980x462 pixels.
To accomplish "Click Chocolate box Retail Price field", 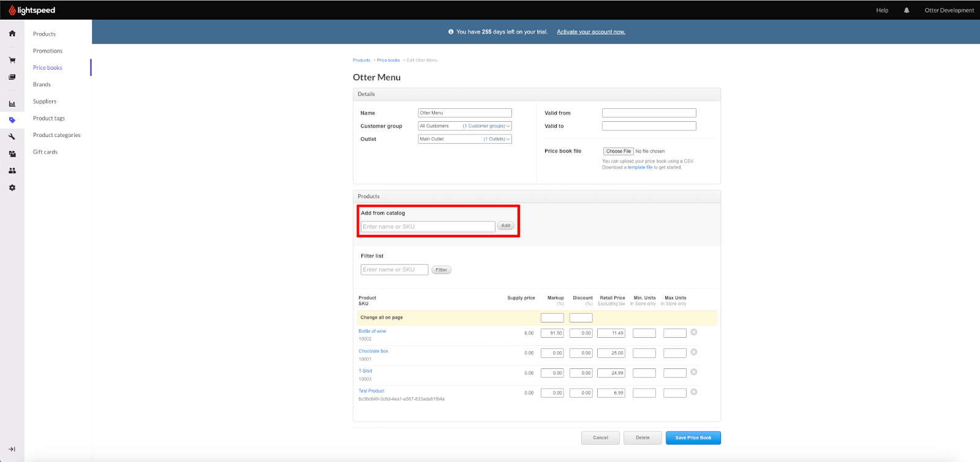I will 611,353.
